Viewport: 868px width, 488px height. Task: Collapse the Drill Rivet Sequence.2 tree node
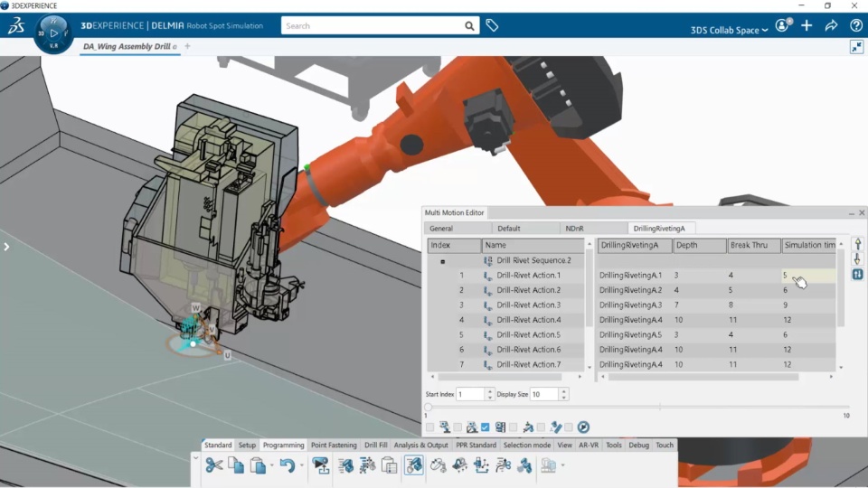(x=442, y=261)
